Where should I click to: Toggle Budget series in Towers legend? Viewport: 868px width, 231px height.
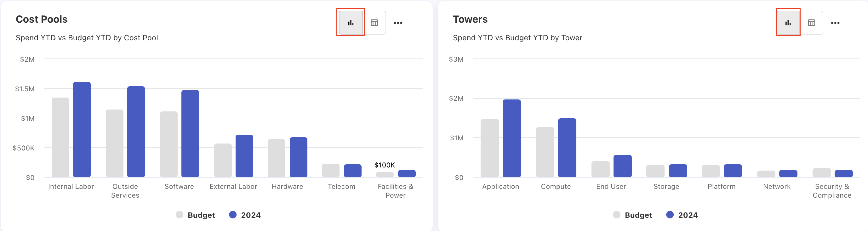[x=632, y=215]
